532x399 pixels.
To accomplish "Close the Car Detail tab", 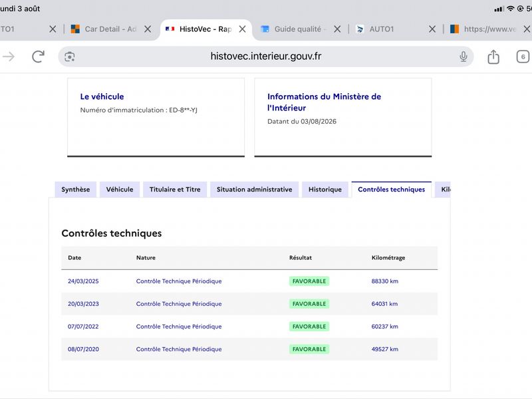I will (148, 29).
